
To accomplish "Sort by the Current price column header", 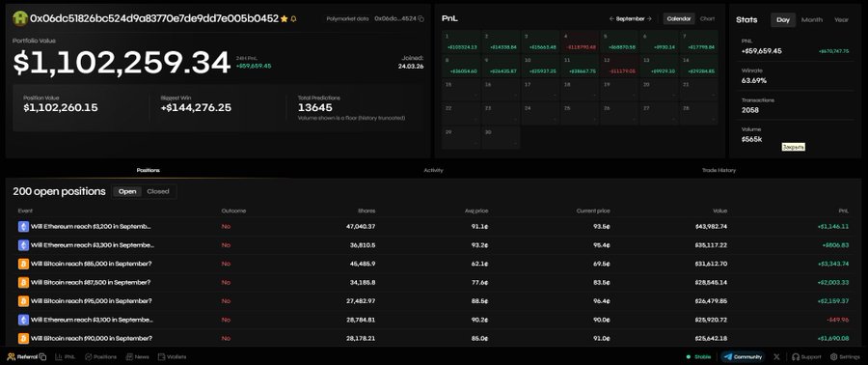I will point(594,211).
